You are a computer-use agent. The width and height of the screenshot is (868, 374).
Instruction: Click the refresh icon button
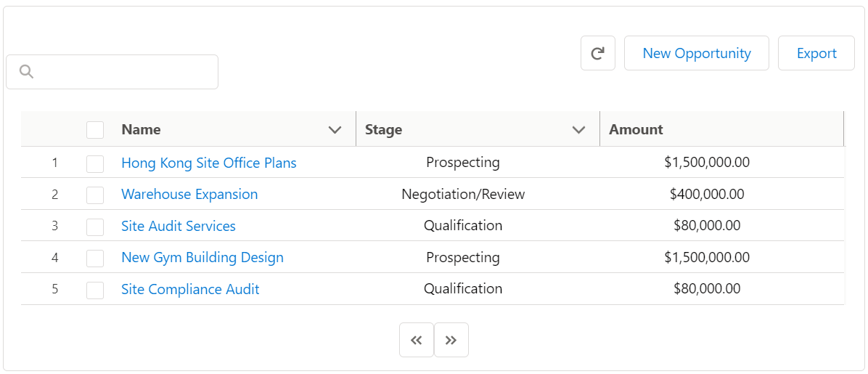click(598, 53)
